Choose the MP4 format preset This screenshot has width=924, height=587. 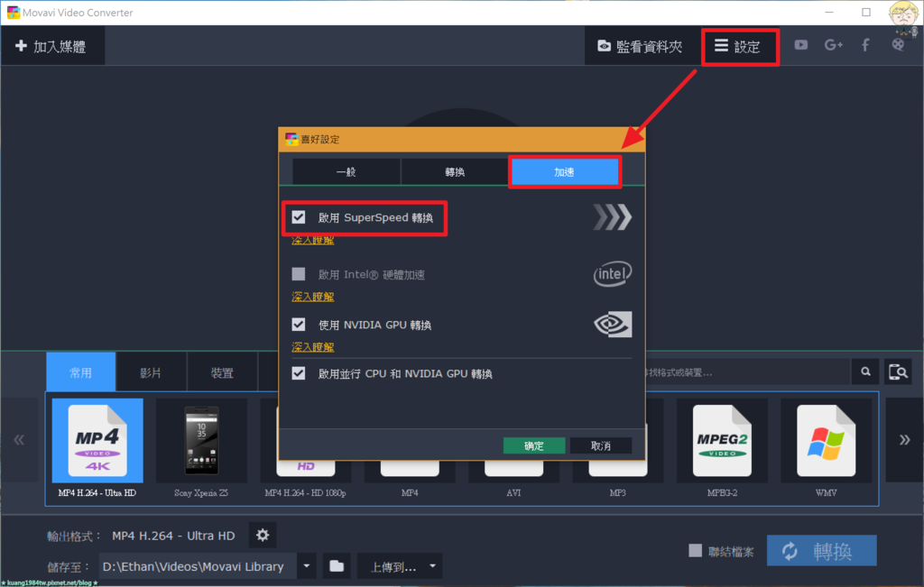[x=410, y=478]
